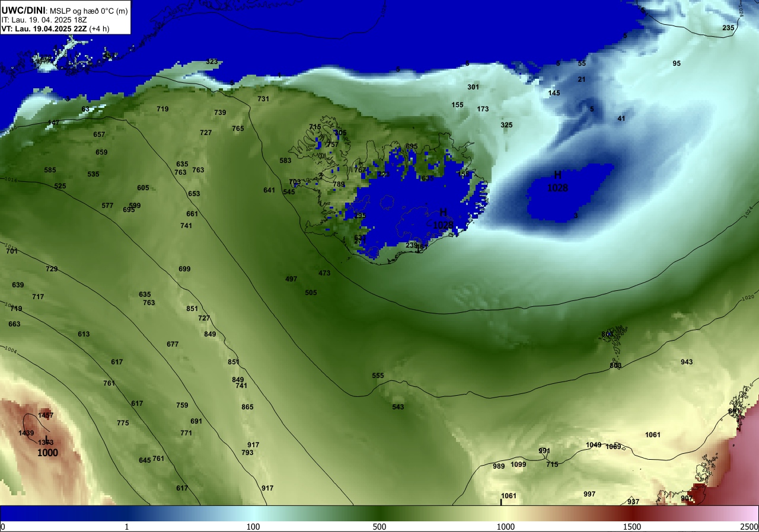Click the value 907 over the Scottish coast

pyautogui.click(x=687, y=498)
